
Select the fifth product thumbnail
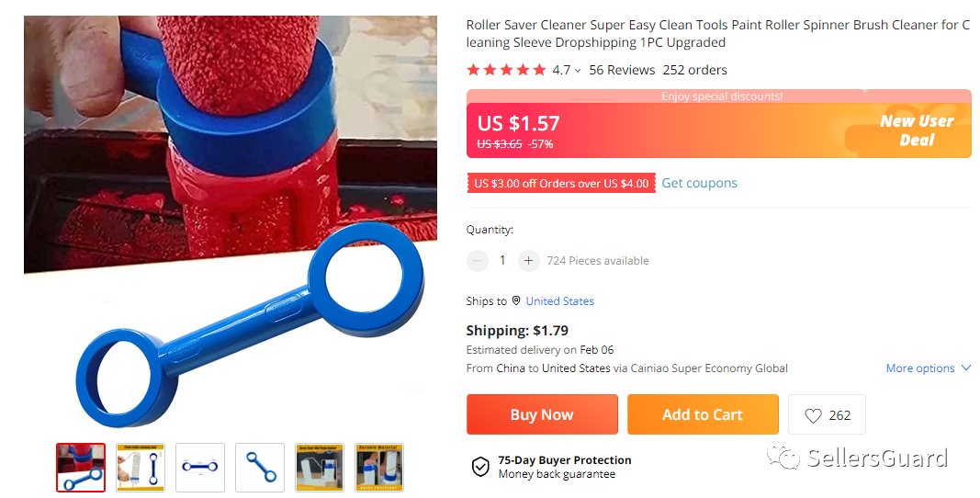click(320, 468)
